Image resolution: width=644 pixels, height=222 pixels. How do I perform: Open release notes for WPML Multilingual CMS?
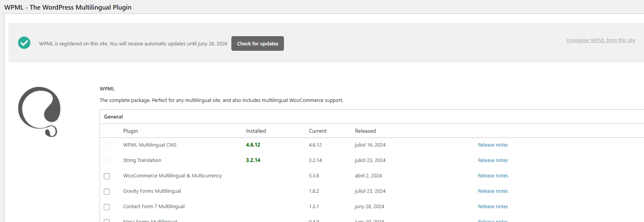pyautogui.click(x=493, y=145)
